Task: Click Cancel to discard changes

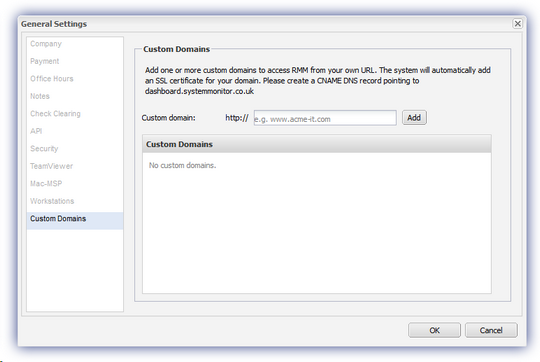Action: [491, 330]
